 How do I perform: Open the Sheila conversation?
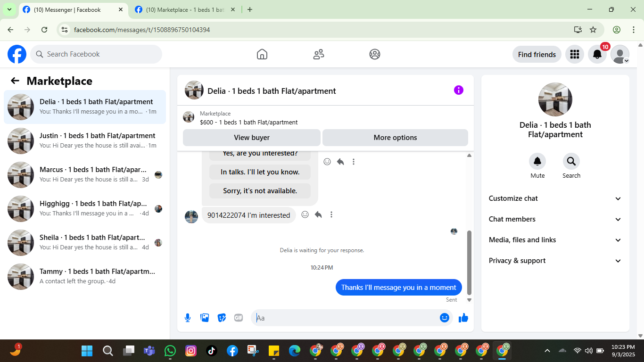coord(85,243)
